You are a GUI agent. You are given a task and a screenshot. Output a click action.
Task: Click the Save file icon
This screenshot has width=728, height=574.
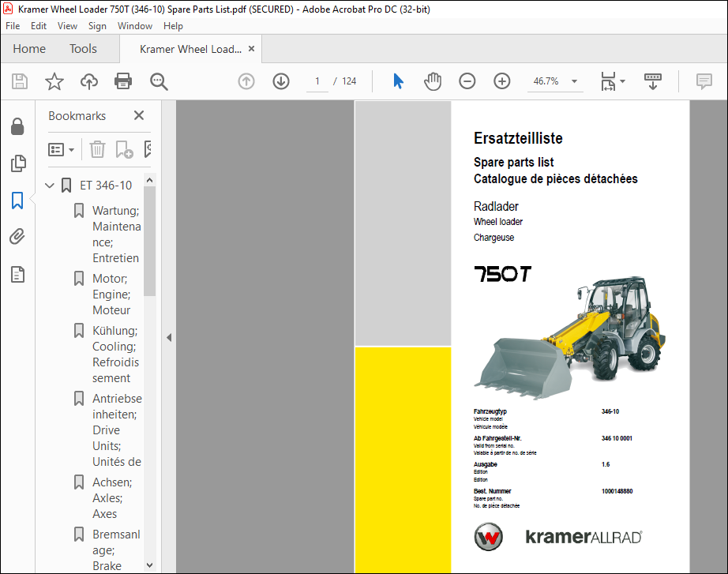click(x=20, y=81)
